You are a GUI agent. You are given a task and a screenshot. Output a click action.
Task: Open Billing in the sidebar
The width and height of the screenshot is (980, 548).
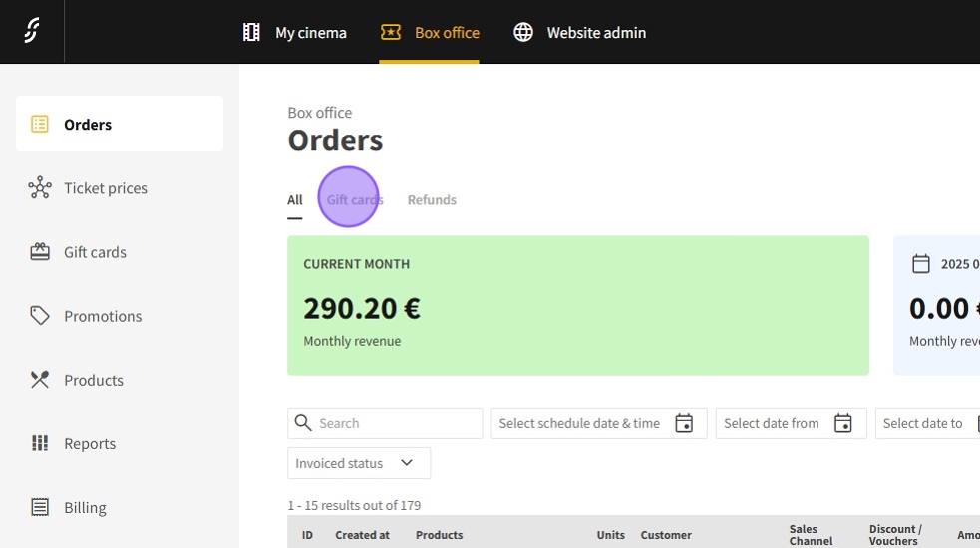(85, 507)
